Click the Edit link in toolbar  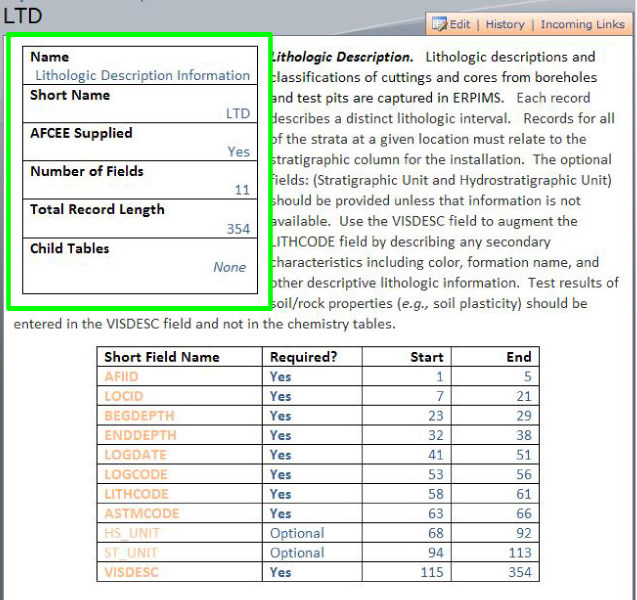click(x=460, y=24)
